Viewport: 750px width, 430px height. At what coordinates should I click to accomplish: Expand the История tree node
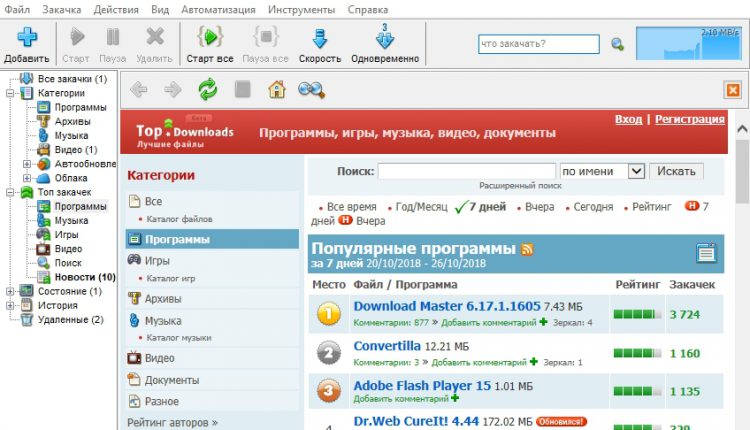coord(10,305)
